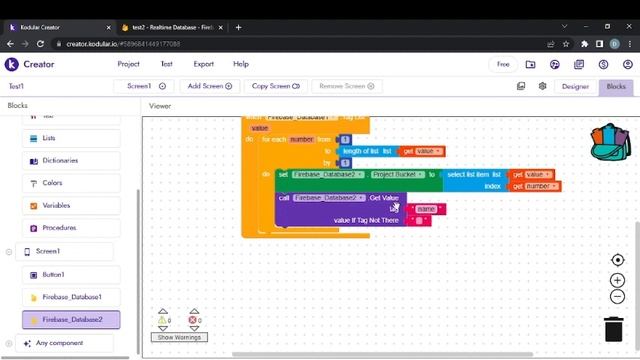Click the dollar monetization icon
Viewport: 640px width, 360px height.
point(603,64)
